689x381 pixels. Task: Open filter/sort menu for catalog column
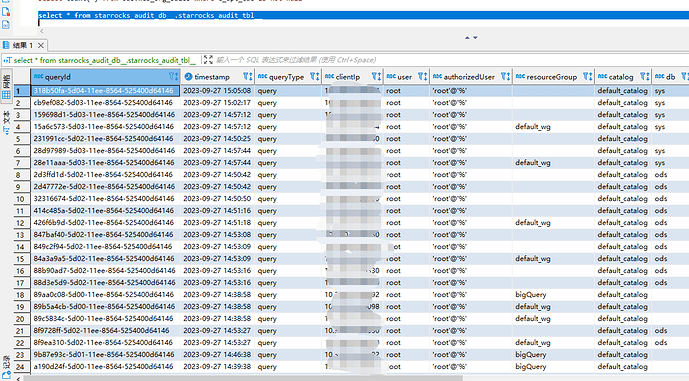click(645, 76)
